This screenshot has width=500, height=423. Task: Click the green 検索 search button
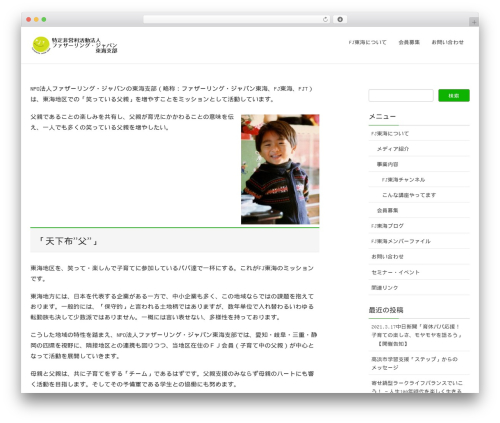click(454, 95)
